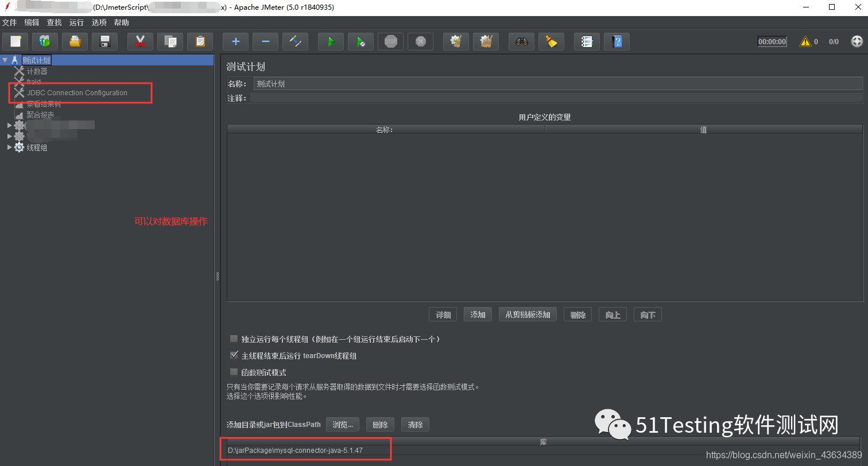Select the 线程组 tree item
This screenshot has height=466, width=868.
37,147
